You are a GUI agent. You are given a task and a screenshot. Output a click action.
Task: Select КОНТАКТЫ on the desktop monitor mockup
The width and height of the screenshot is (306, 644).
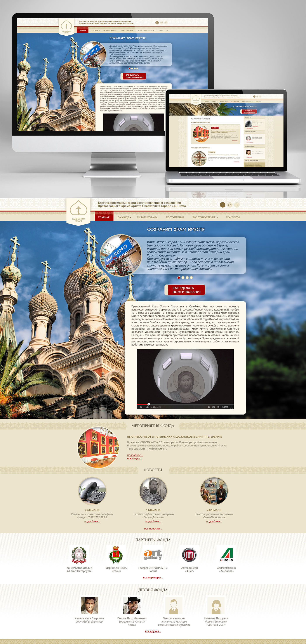163,31
